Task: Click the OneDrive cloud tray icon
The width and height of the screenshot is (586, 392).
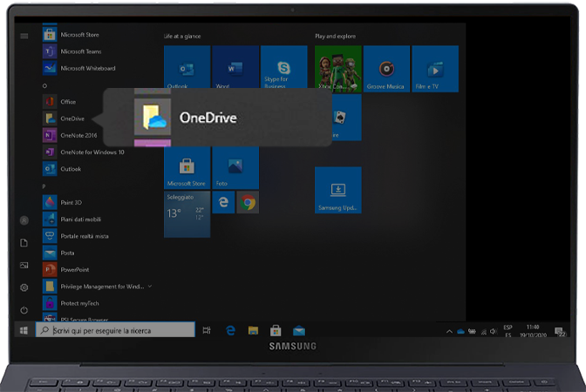Action: (x=460, y=331)
